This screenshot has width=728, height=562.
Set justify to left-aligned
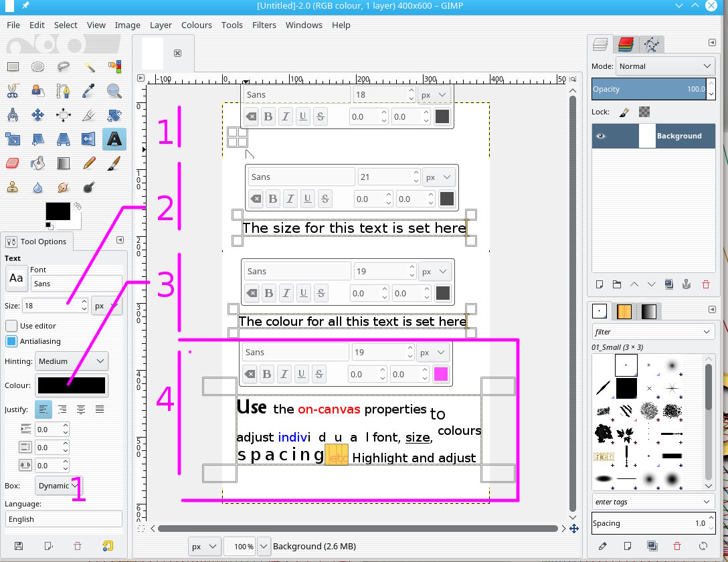43,409
